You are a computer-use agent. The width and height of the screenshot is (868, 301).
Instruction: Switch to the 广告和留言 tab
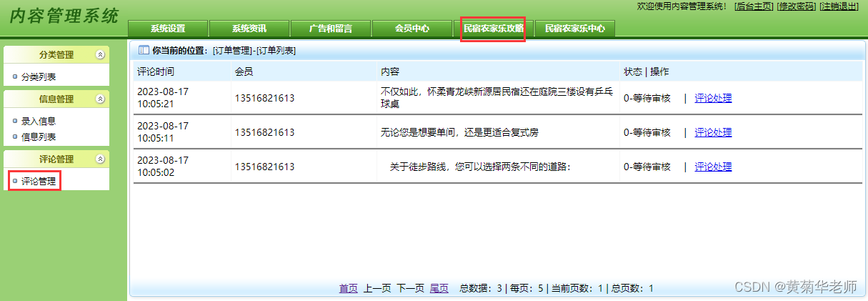click(331, 29)
